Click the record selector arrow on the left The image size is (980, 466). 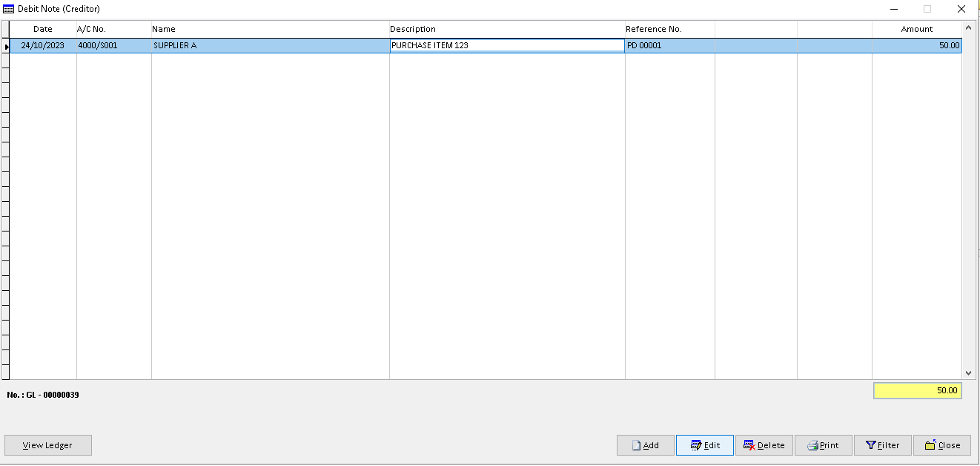[6, 45]
